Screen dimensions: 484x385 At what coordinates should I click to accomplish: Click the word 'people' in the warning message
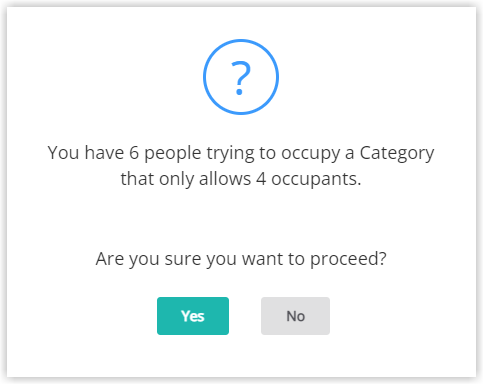coord(173,153)
